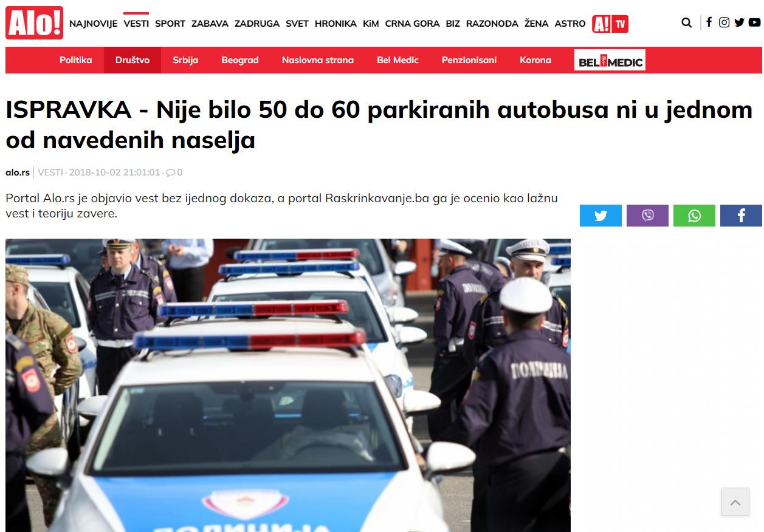Share article via purple Viber button

[x=647, y=216]
